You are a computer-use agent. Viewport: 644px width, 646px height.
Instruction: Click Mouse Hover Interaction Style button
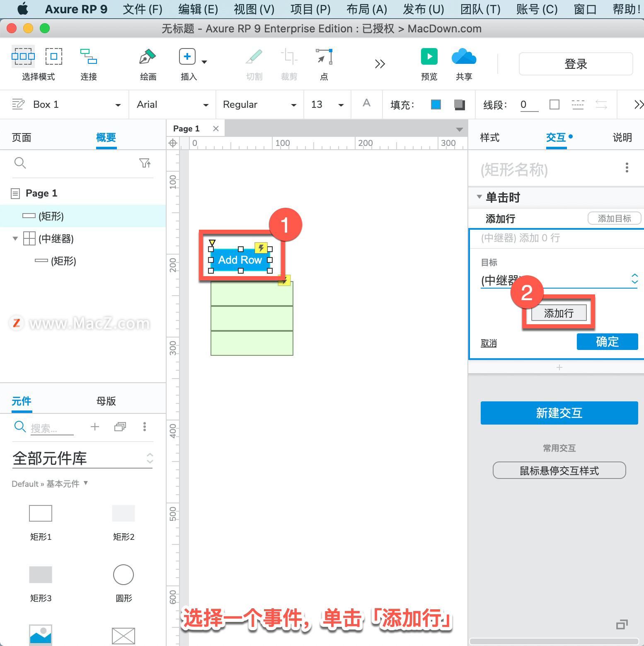click(x=559, y=471)
